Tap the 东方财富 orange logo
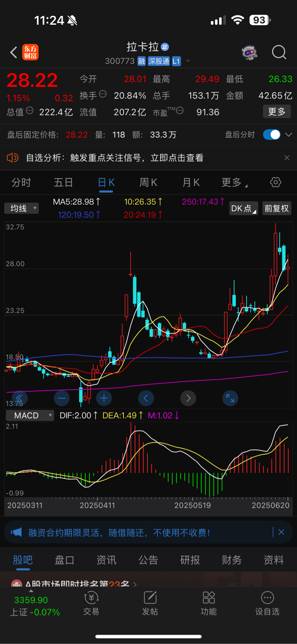Viewport: 297px width, 644px height. pos(31,52)
